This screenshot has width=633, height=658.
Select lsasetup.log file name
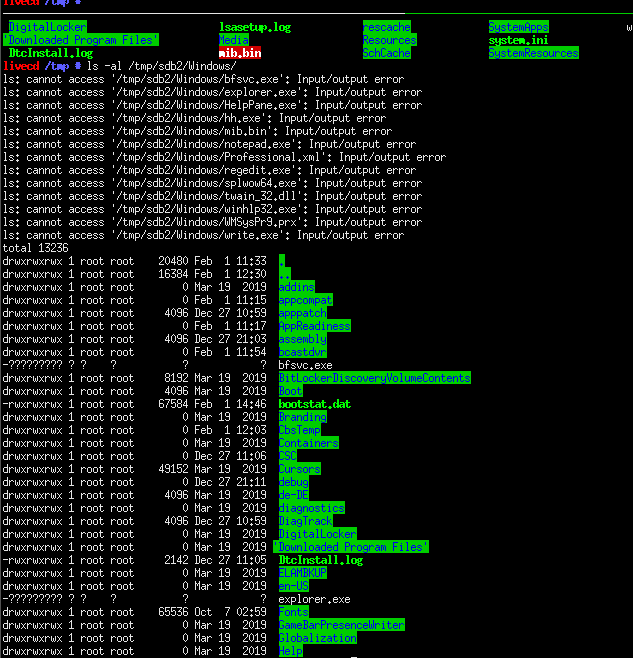pyautogui.click(x=255, y=27)
